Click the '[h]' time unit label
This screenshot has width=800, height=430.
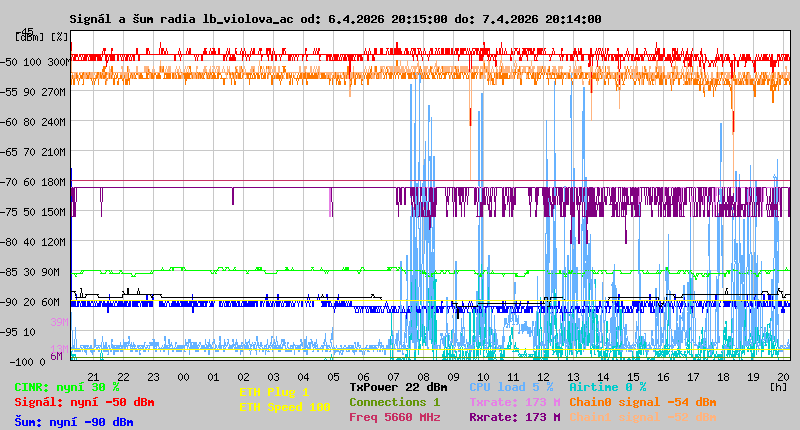(x=778, y=387)
